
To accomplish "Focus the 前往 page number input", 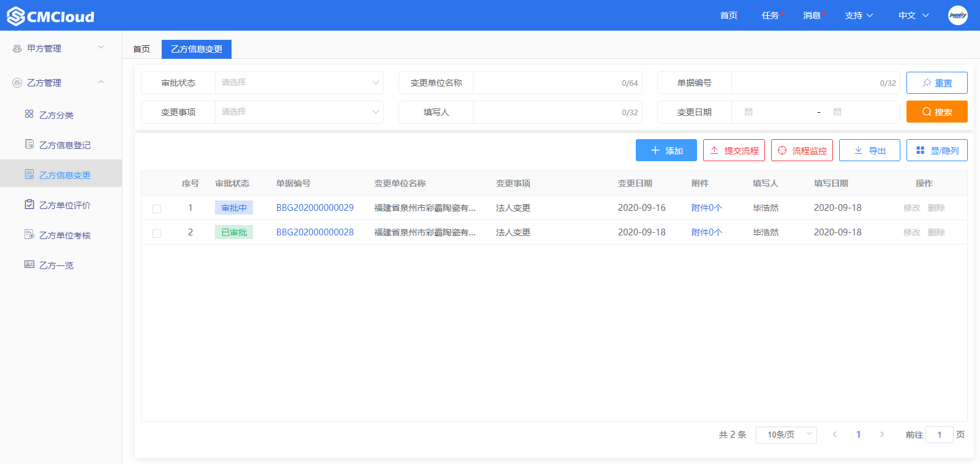I will coord(940,435).
